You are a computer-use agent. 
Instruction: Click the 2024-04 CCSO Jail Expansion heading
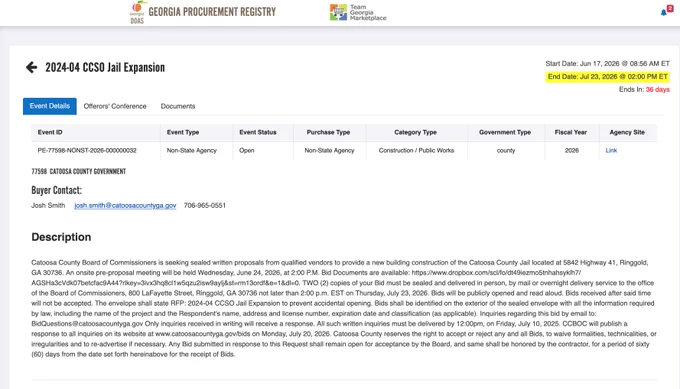pyautogui.click(x=105, y=68)
